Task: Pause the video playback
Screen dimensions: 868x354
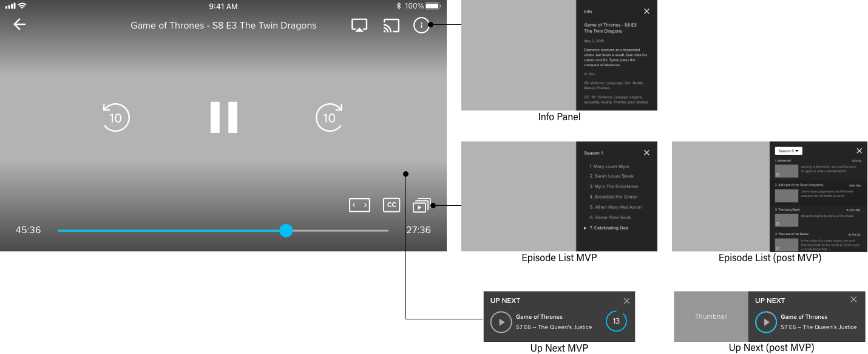Action: click(224, 117)
